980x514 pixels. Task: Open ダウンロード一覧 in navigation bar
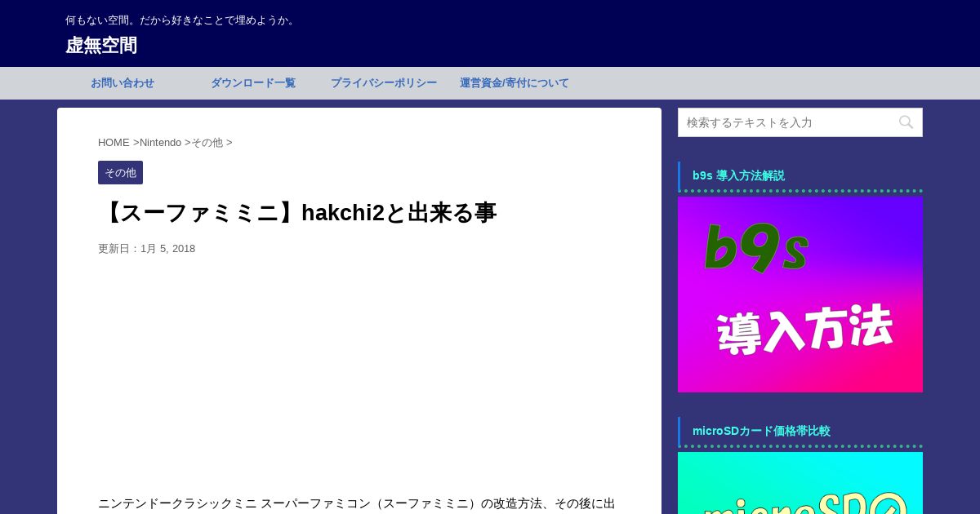click(x=253, y=83)
